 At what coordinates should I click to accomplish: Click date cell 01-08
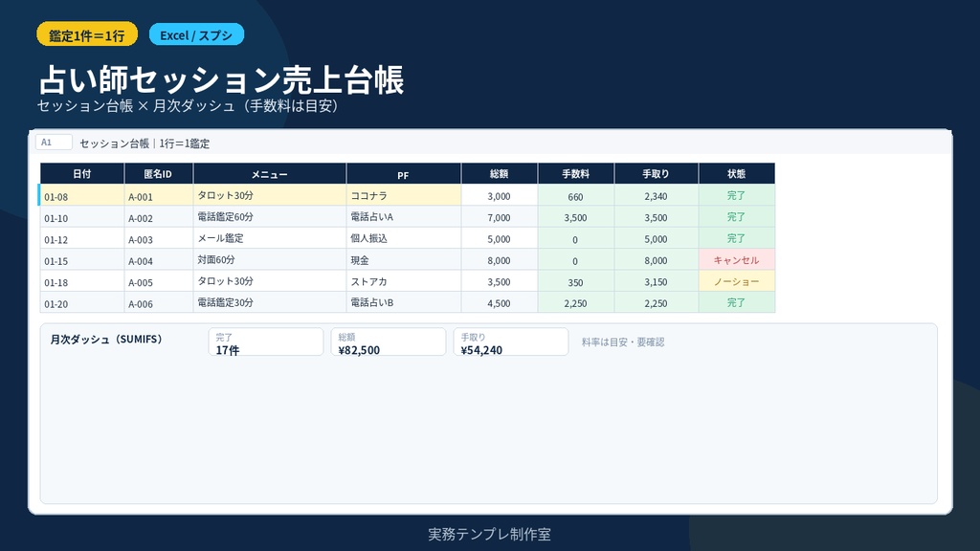(82, 195)
